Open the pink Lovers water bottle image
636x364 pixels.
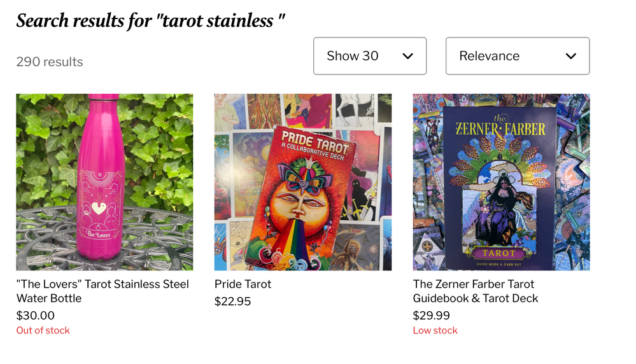(104, 182)
